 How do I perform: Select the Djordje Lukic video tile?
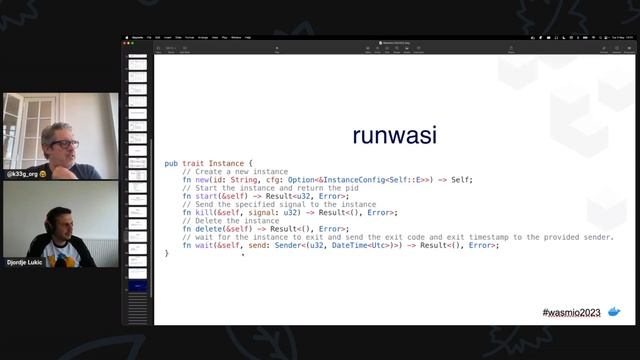tap(61, 224)
